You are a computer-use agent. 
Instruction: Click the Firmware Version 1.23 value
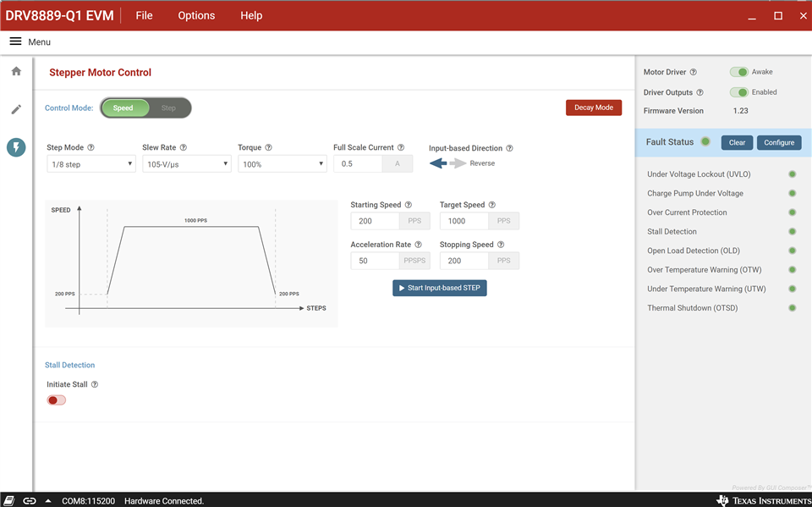tap(741, 110)
